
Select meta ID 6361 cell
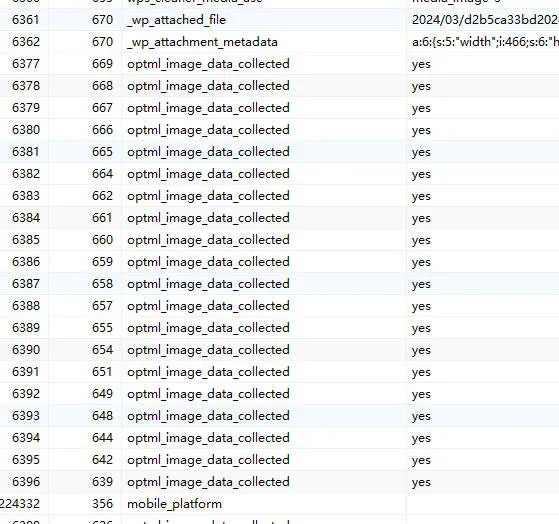pos(24,20)
